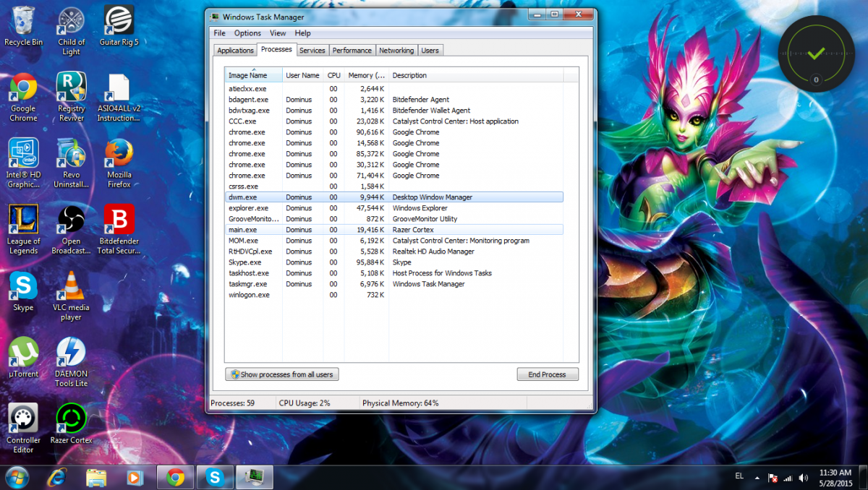
Task: Open the File menu in Task Manager
Action: (219, 33)
